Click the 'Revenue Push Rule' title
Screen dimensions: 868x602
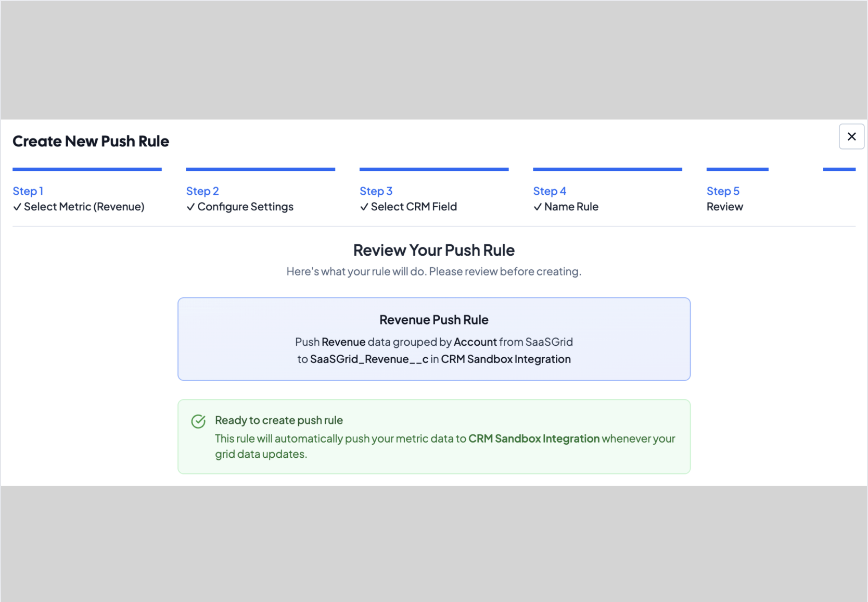(434, 320)
